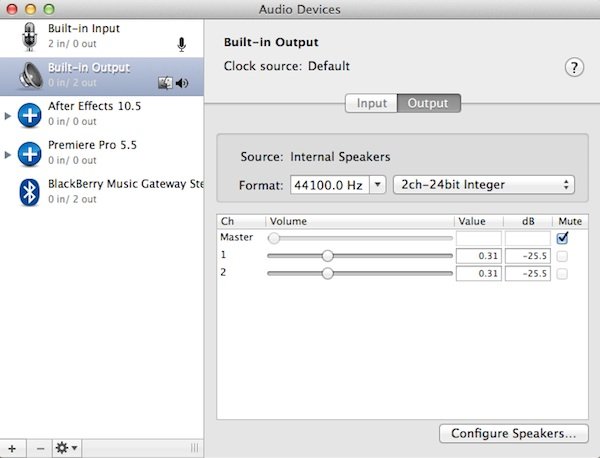This screenshot has width=600, height=458.
Task: Click Source Internal Speakers text
Action: tap(315, 157)
